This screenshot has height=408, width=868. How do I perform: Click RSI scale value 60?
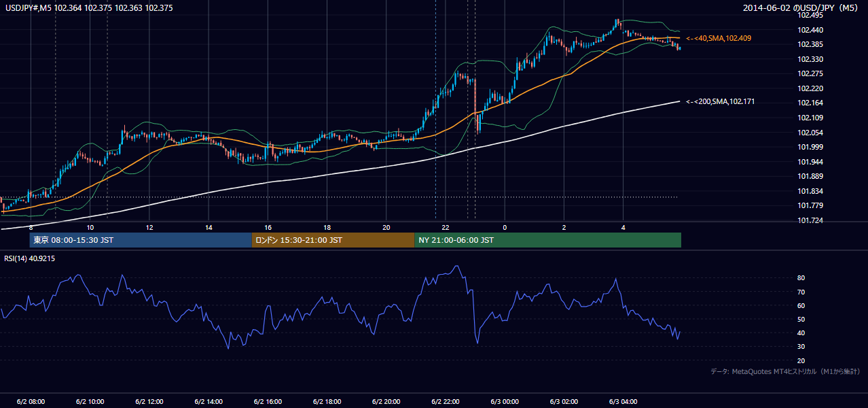coord(801,305)
